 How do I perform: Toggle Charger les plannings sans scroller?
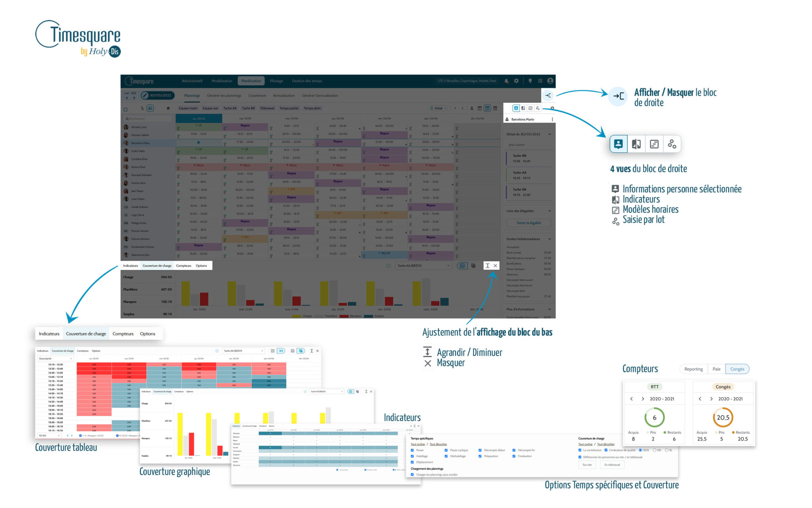point(412,475)
